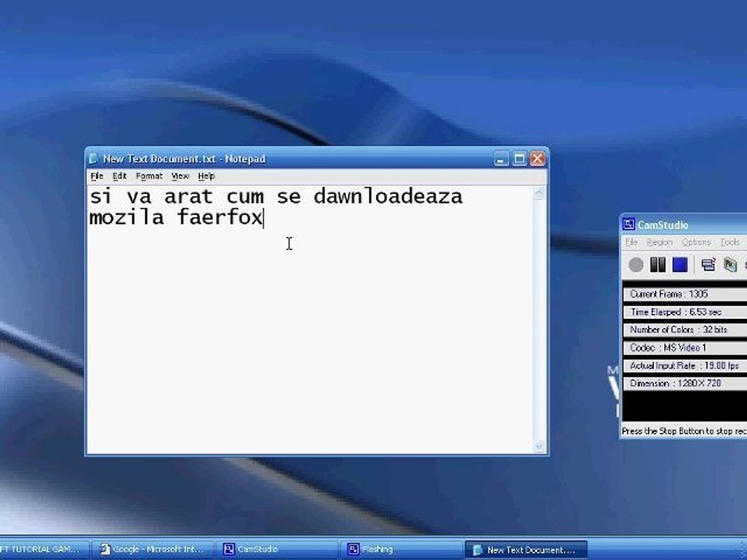This screenshot has width=747, height=560.
Task: Click the CamStudio blue Stop button
Action: click(680, 265)
